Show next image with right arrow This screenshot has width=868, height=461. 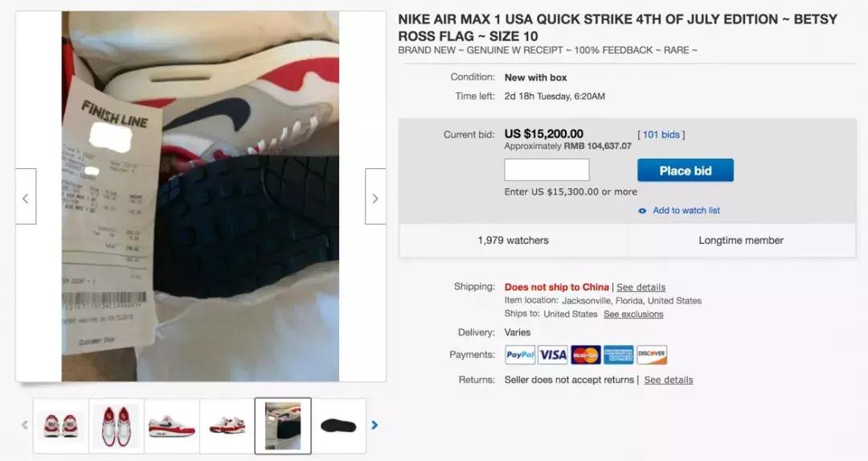[x=375, y=196]
